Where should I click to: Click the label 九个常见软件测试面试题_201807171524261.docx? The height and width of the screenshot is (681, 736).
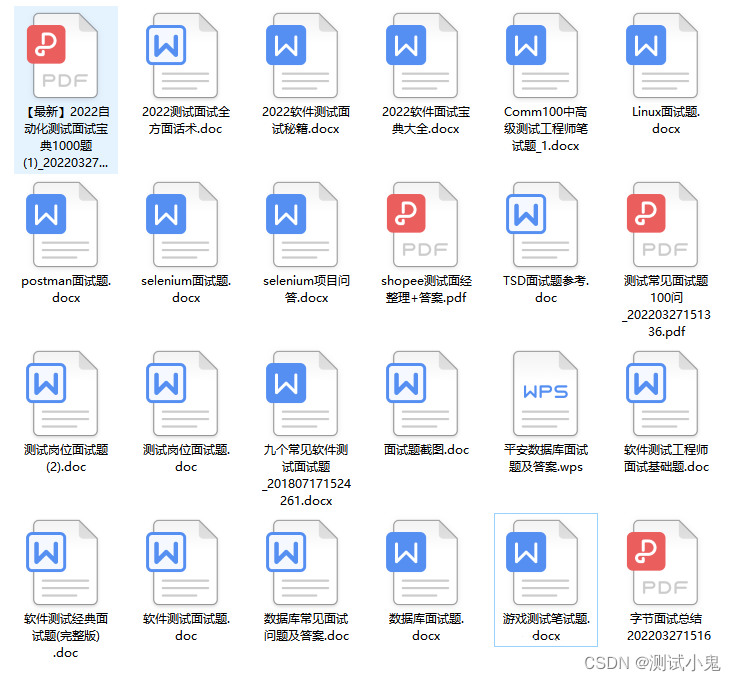[306, 475]
